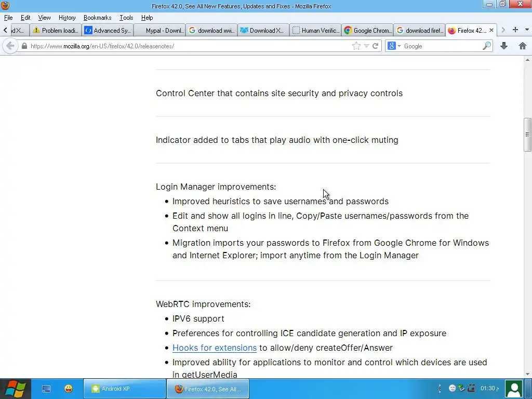Click the user avatar icon in taskbar
The height and width of the screenshot is (399, 532).
click(514, 389)
